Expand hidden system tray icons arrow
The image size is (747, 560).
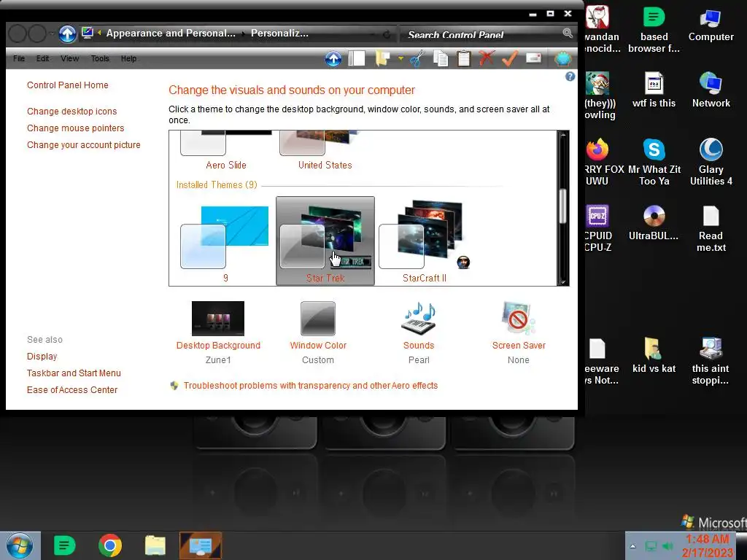coord(632,546)
